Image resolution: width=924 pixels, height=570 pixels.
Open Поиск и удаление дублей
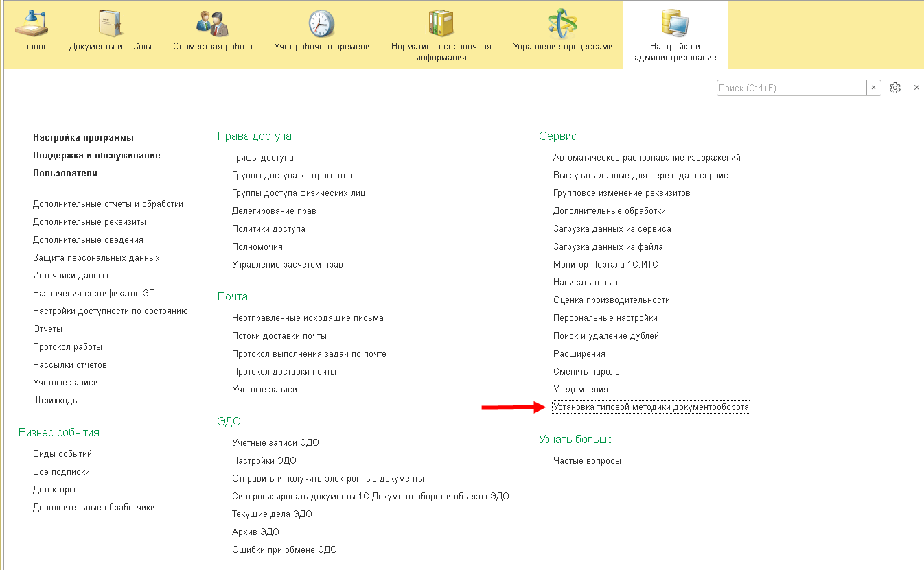[x=606, y=336]
